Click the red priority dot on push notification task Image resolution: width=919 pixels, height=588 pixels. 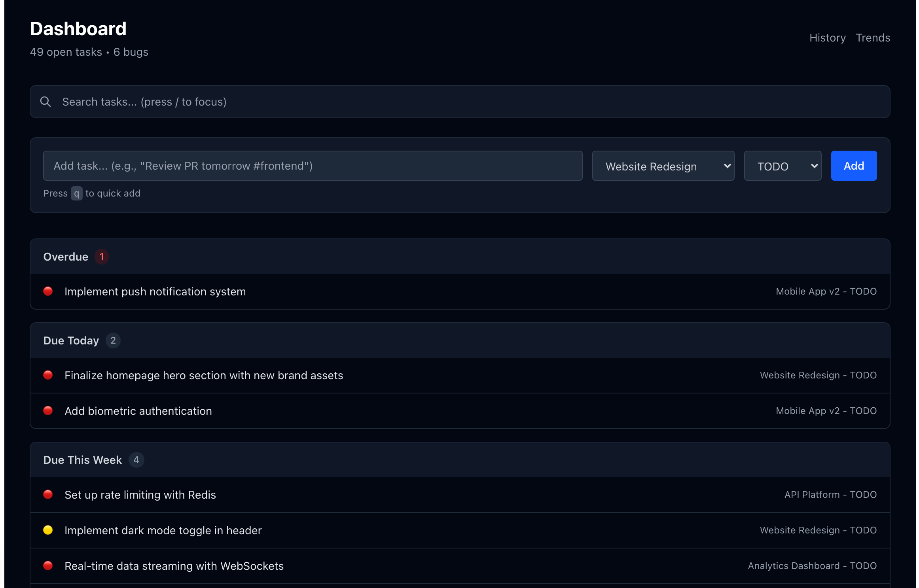pyautogui.click(x=48, y=291)
